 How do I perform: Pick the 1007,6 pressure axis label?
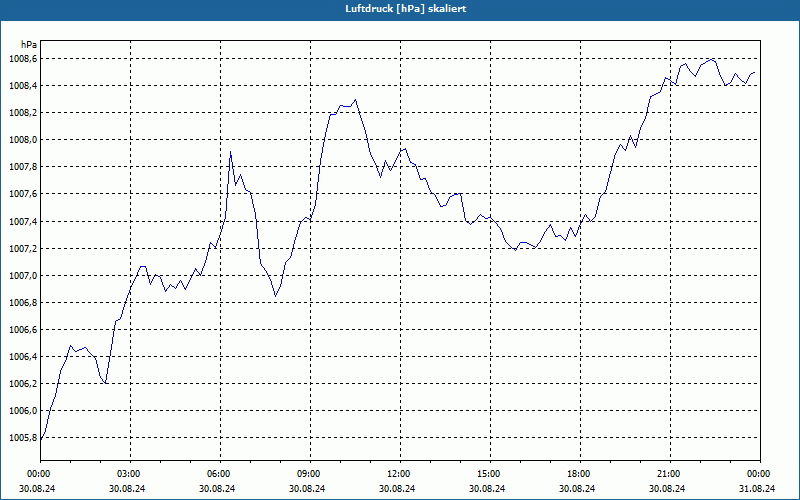click(23, 194)
